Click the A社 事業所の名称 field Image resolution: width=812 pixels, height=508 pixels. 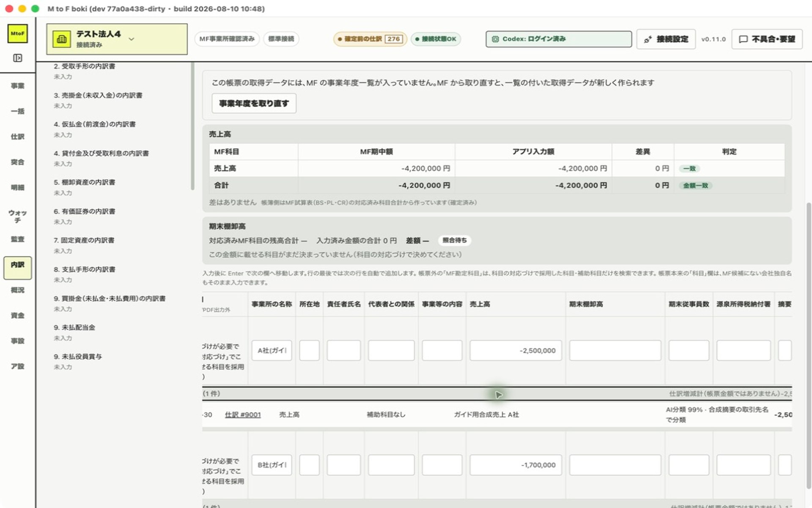pyautogui.click(x=272, y=351)
